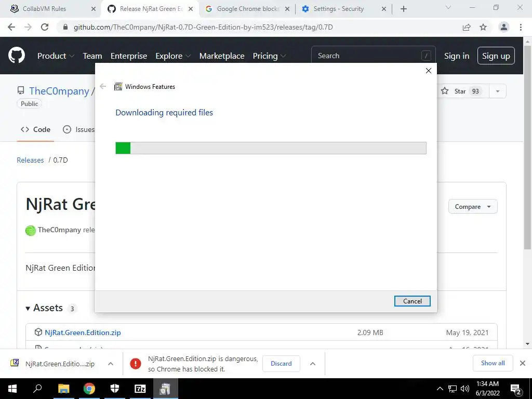Open the Releases breadcrumb link
The height and width of the screenshot is (399, 532).
click(30, 160)
